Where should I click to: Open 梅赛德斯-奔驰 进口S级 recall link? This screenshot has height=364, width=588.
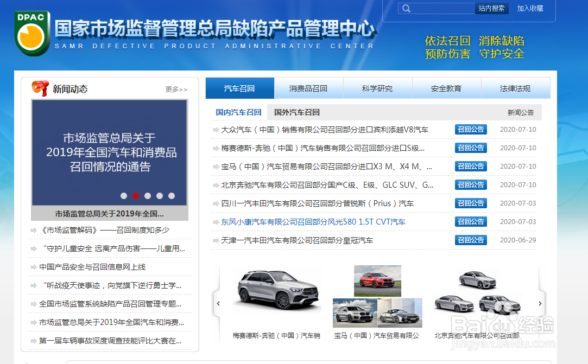point(323,148)
